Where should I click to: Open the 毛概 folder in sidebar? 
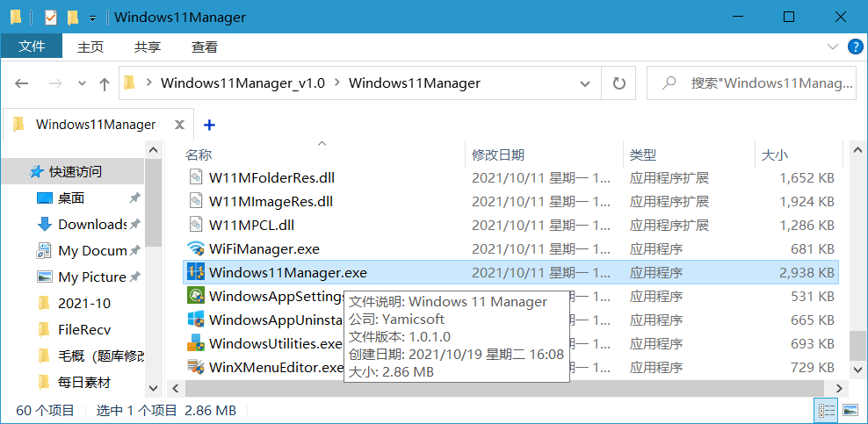[101, 356]
